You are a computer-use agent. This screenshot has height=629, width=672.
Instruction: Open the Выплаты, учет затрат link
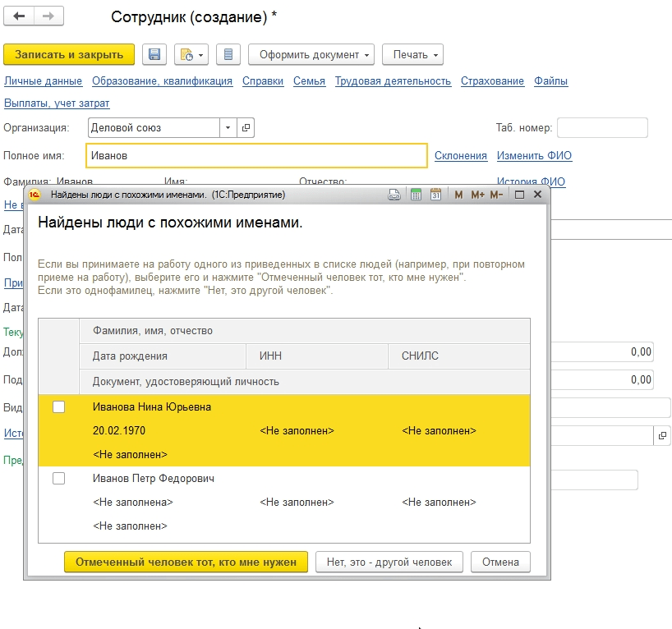click(57, 103)
